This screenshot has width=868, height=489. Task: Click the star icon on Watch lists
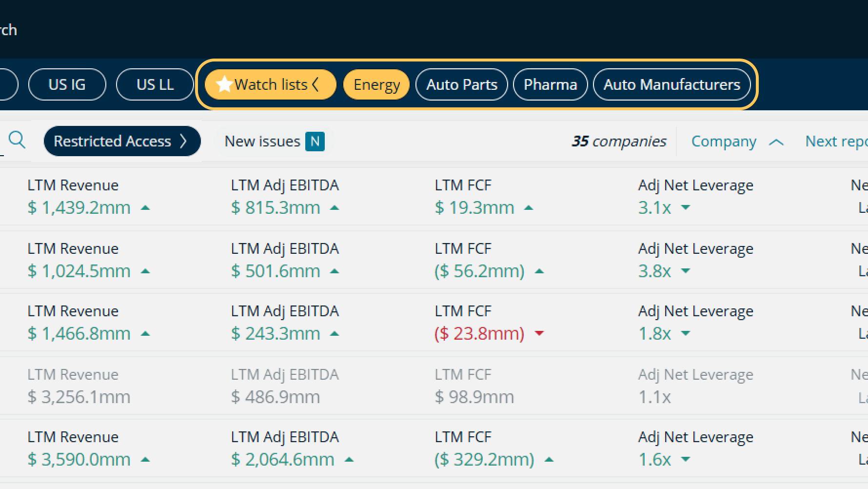click(x=224, y=84)
